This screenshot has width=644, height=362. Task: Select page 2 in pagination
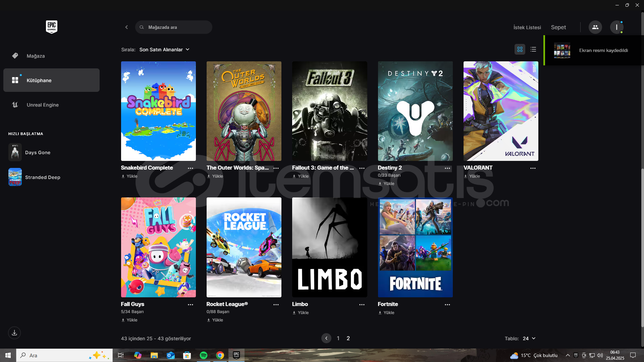pyautogui.click(x=348, y=339)
